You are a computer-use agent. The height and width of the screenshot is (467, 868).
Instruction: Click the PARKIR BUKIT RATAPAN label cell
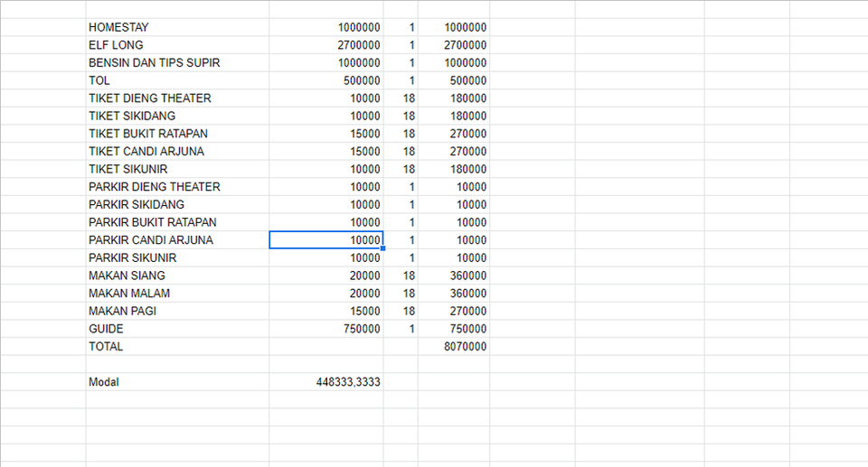tap(177, 222)
